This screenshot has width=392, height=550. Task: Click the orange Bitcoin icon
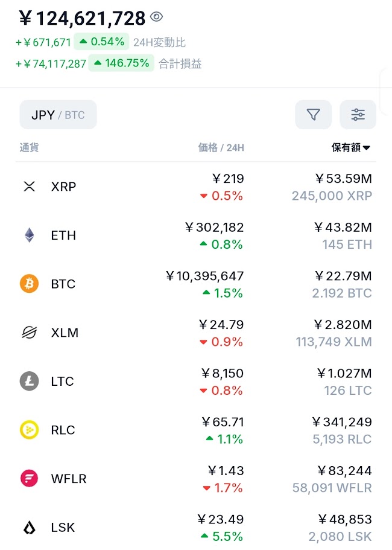pyautogui.click(x=29, y=284)
